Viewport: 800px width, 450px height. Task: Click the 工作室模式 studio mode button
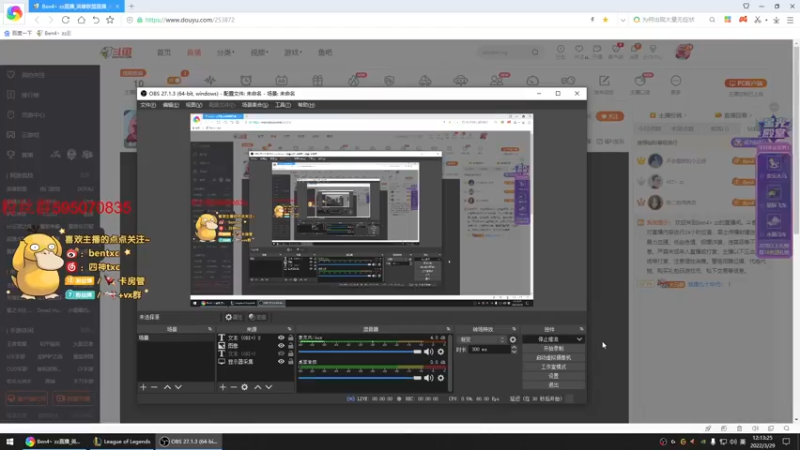554,367
